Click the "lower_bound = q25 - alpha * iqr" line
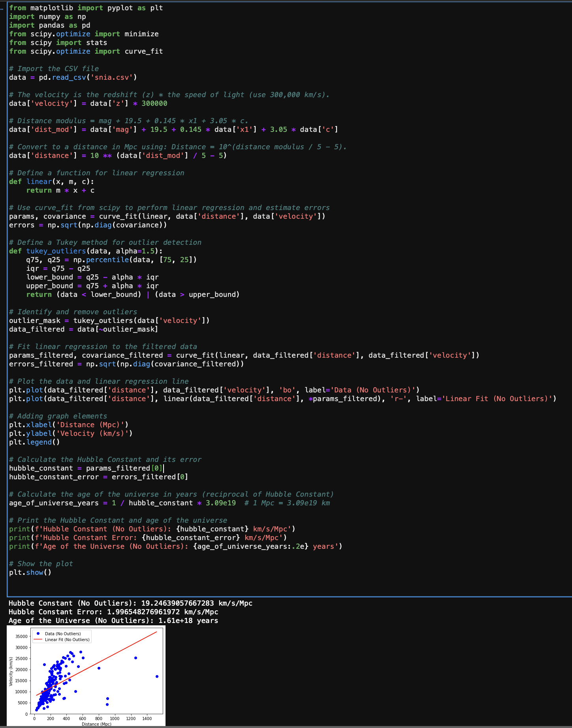The image size is (572, 728). (92, 277)
